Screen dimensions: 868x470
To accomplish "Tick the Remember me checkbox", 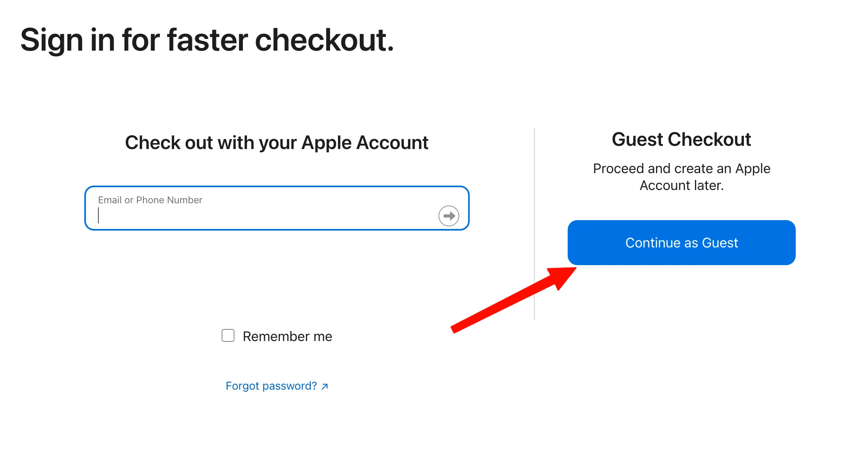I will (x=228, y=335).
